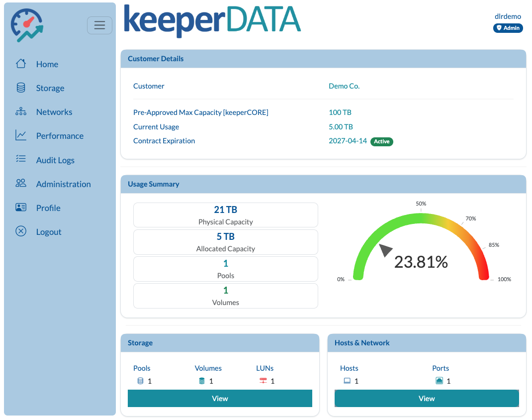Image resolution: width=532 pixels, height=420 pixels.
Task: Click the Audit Logs list icon
Action: 21,159
